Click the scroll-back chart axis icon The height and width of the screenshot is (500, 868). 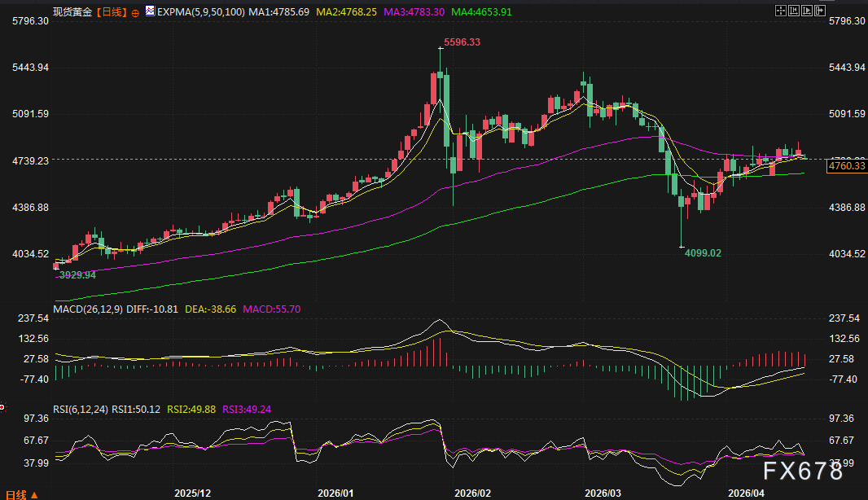tap(793, 11)
